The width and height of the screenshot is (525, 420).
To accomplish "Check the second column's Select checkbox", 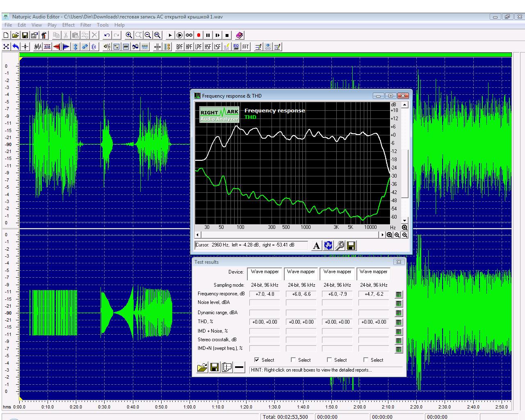I will click(x=293, y=360).
